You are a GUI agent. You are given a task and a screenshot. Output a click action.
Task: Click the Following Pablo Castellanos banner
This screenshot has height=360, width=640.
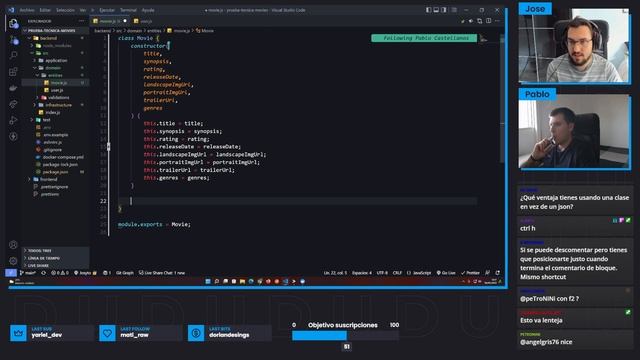click(x=424, y=38)
